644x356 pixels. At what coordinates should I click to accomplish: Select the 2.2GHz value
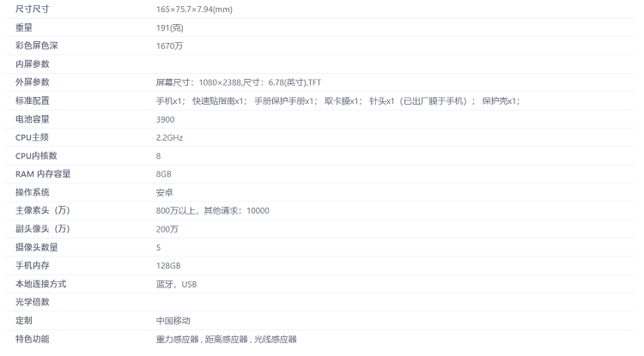(169, 138)
